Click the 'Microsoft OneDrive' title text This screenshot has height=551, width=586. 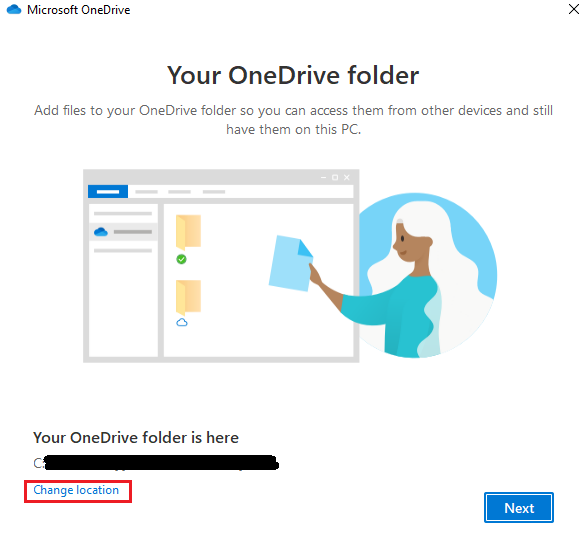coord(78,10)
